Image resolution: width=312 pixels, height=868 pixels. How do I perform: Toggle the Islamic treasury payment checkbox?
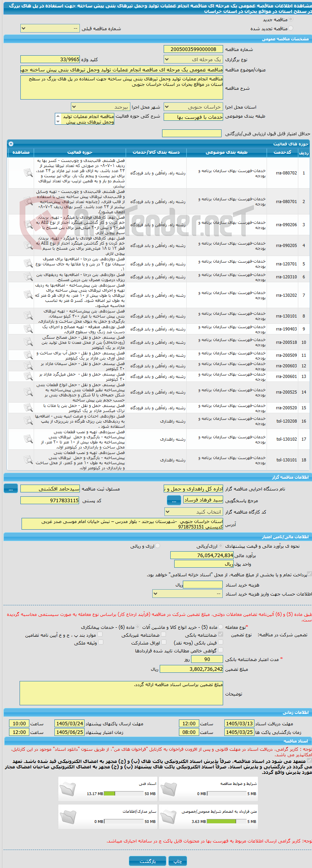309,574
